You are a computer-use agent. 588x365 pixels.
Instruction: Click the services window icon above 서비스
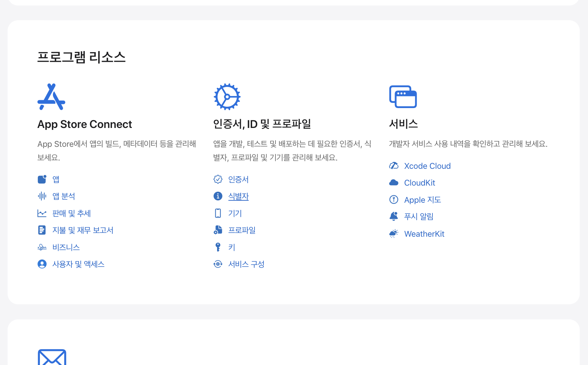403,97
